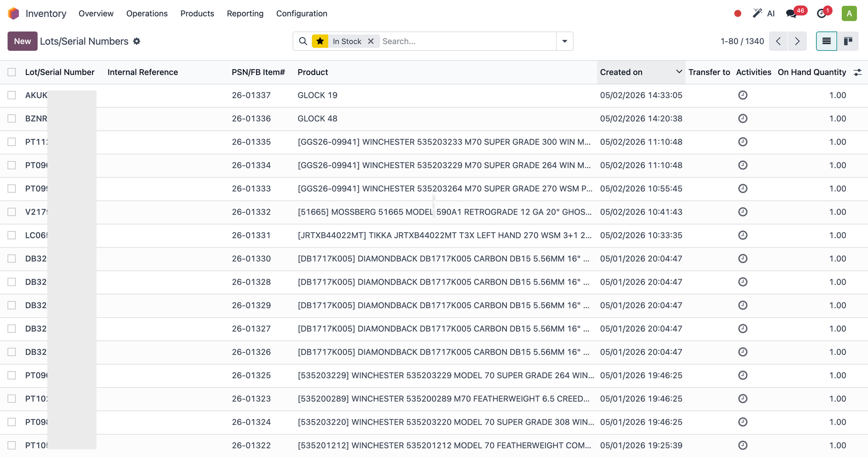Toggle the select-all header checkbox
Viewport: 868px width, 457px height.
[12, 72]
